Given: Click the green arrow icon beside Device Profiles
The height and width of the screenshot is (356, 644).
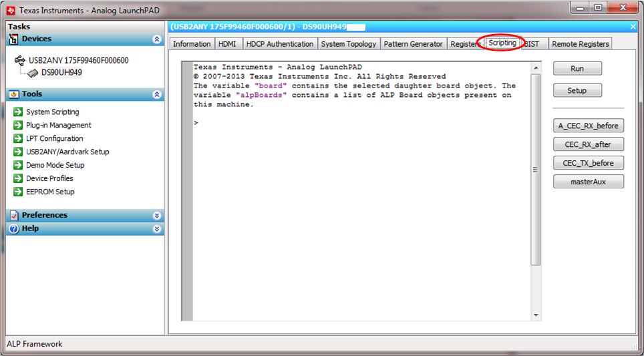Looking at the screenshot, I should (18, 178).
